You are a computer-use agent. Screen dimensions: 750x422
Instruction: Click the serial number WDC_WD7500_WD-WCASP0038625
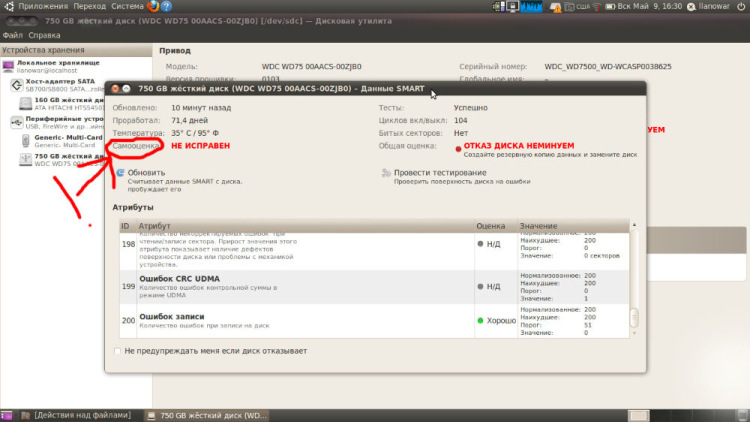[608, 67]
